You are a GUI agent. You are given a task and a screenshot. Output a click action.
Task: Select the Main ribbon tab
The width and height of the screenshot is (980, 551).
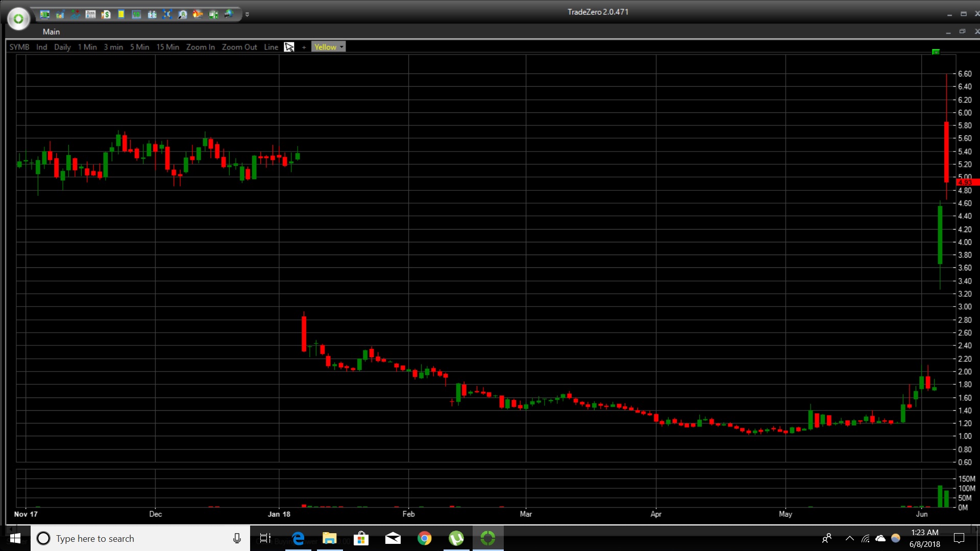point(51,32)
